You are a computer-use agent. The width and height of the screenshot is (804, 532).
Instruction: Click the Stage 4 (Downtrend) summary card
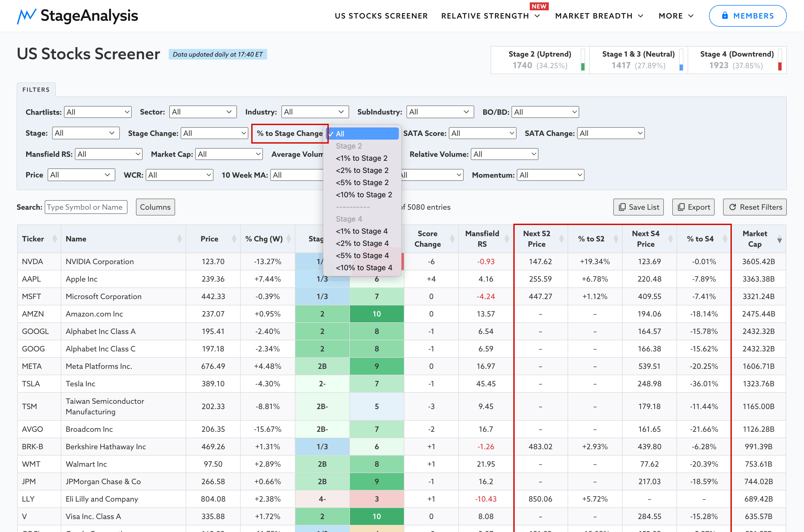coord(737,60)
